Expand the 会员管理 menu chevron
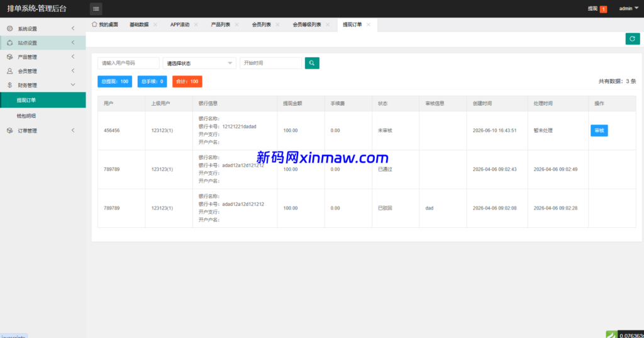644x338 pixels. click(x=73, y=70)
